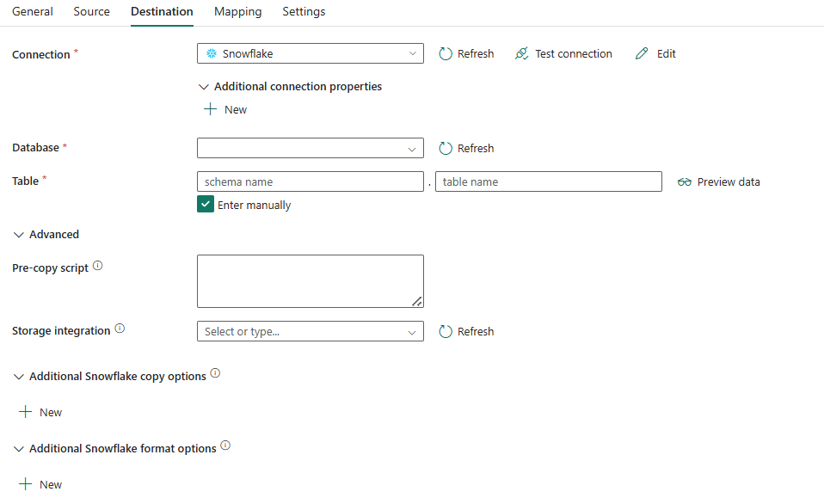Open the Storage integration combo box

click(x=310, y=332)
